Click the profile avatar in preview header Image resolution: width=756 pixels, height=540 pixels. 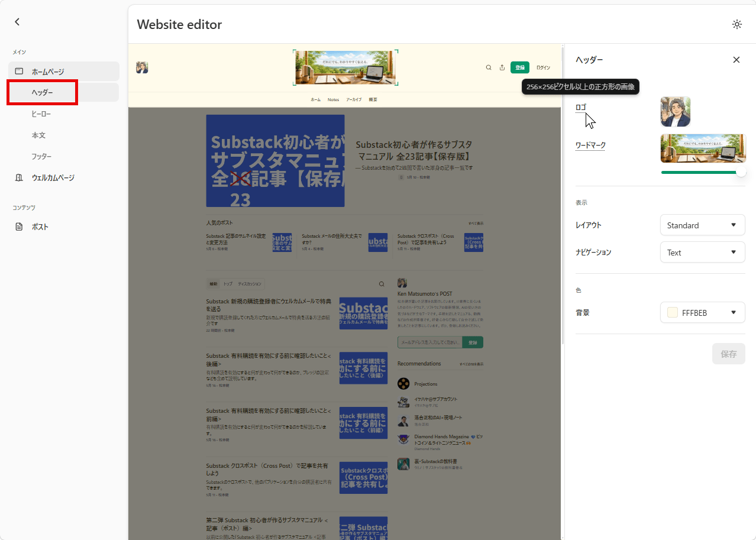(x=142, y=67)
